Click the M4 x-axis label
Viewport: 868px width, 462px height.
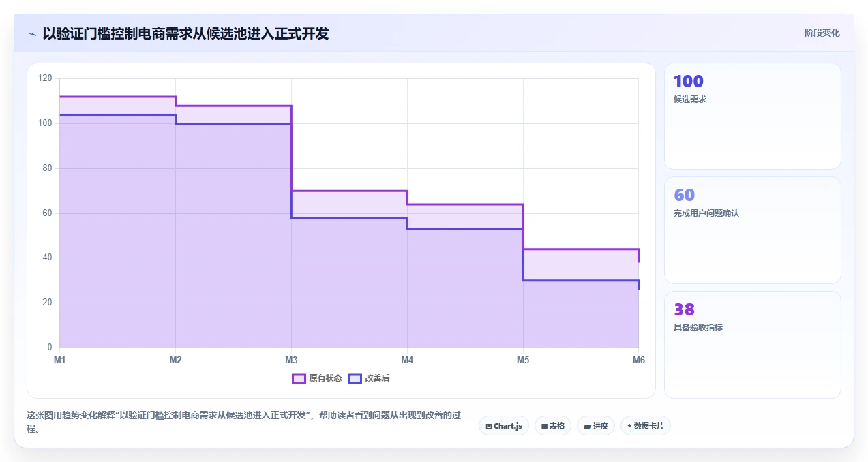tap(407, 360)
